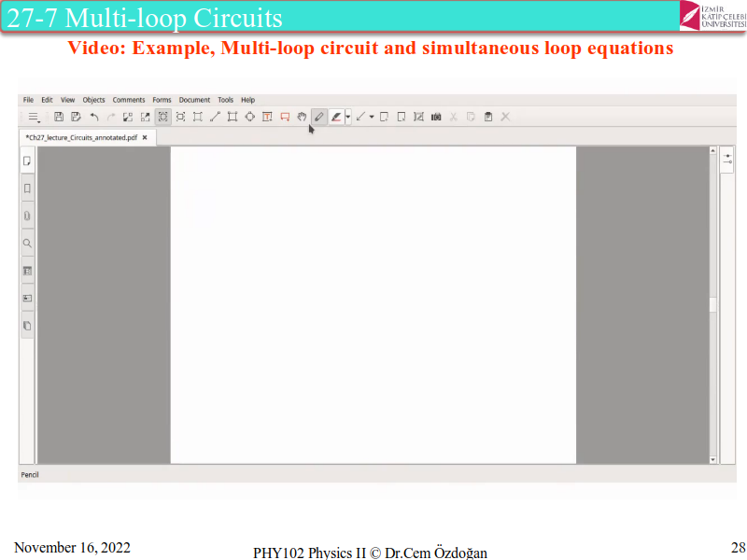Close the Ch27_lecture_Circuits_annotated.pdf tab
This screenshot has height=560, width=747.
point(145,136)
